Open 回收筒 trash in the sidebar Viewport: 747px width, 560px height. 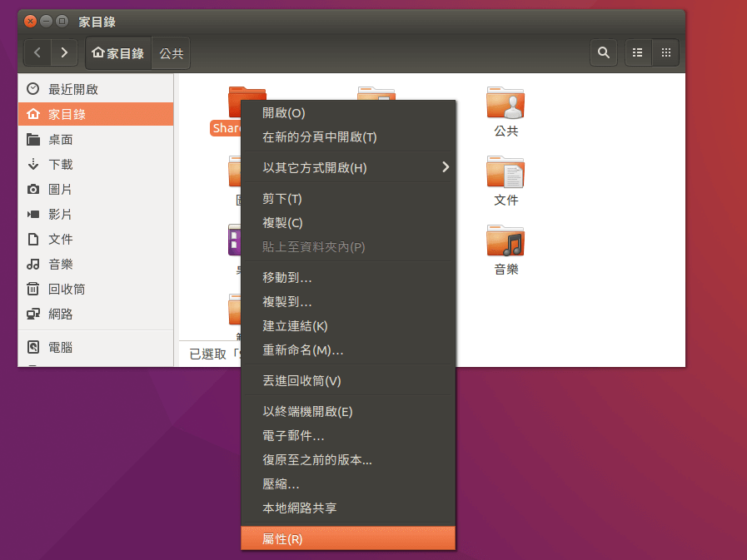pos(66,289)
